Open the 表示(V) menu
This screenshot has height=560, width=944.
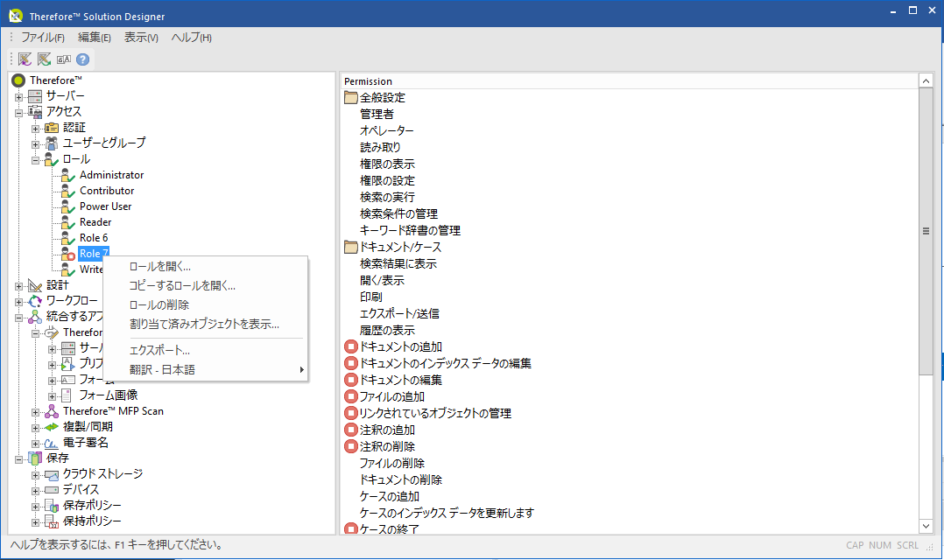pos(142,38)
